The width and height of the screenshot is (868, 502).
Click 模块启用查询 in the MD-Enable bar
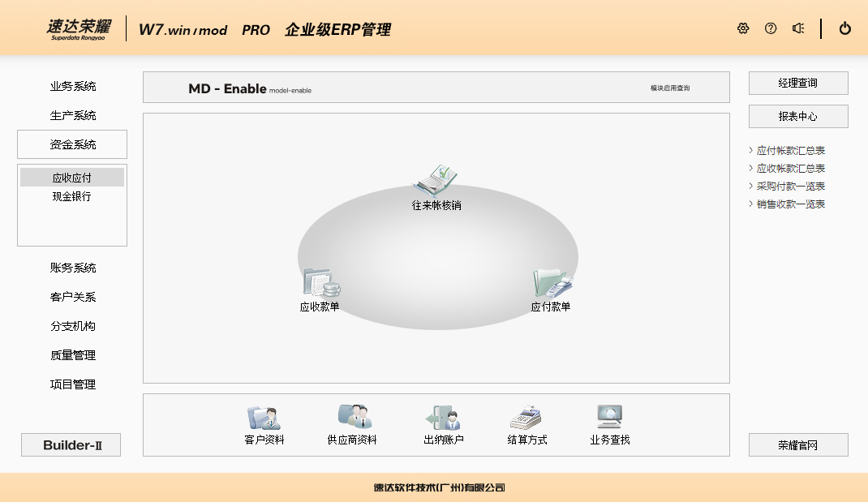pyautogui.click(x=670, y=88)
